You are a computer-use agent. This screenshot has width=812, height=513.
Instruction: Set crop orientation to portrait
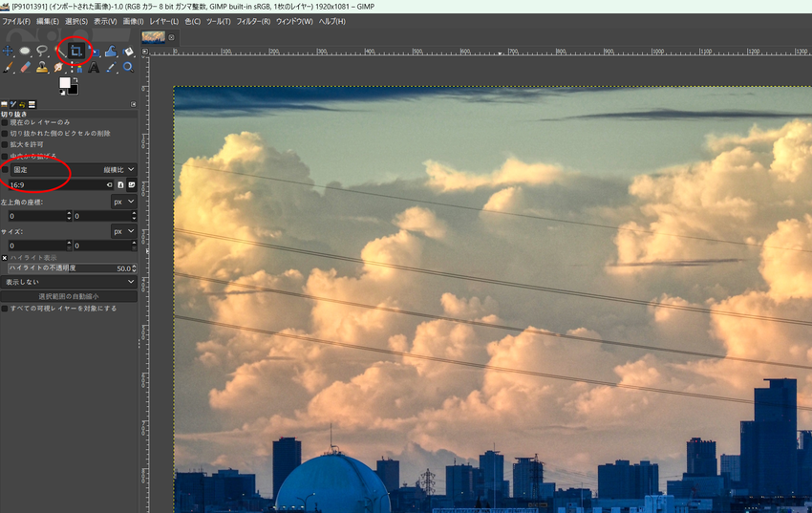click(x=120, y=184)
